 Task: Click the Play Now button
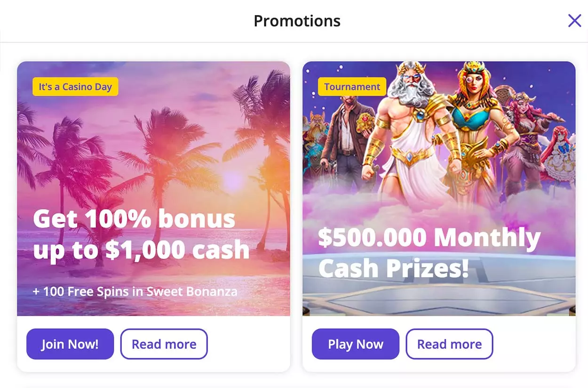coord(356,344)
